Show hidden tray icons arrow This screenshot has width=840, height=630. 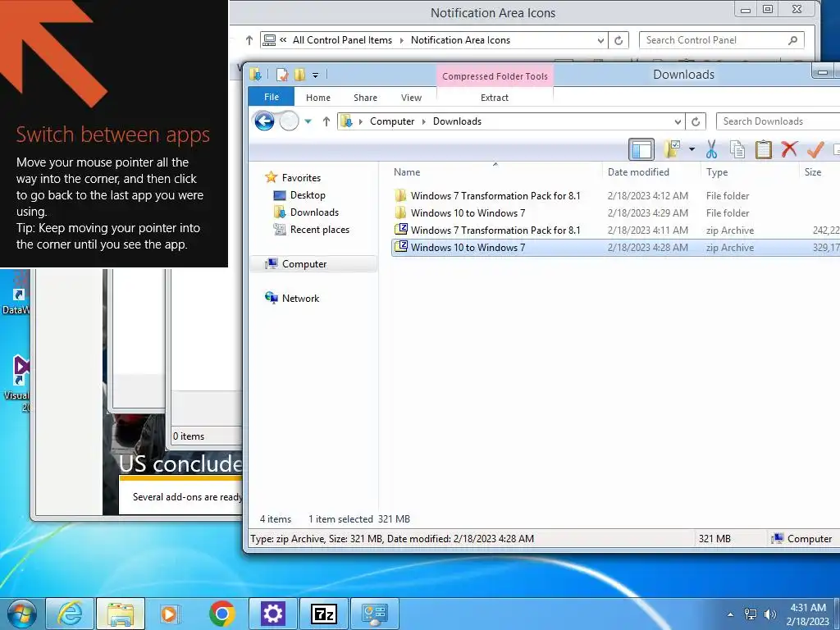pos(730,614)
